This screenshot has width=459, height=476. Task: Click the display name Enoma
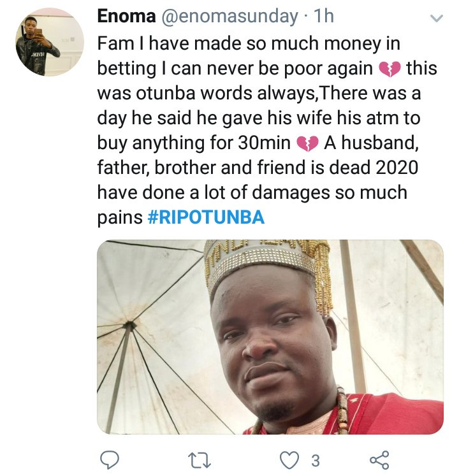coord(126,16)
